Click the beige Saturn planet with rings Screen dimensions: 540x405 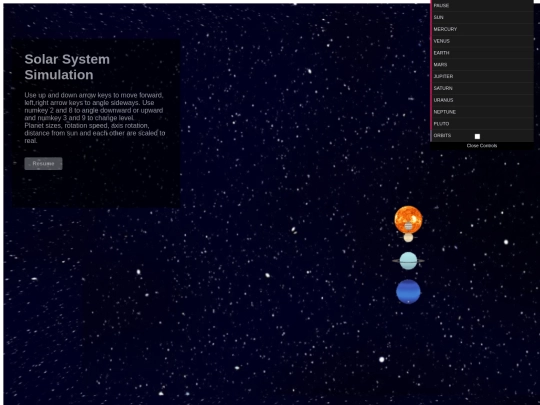[x=408, y=238]
